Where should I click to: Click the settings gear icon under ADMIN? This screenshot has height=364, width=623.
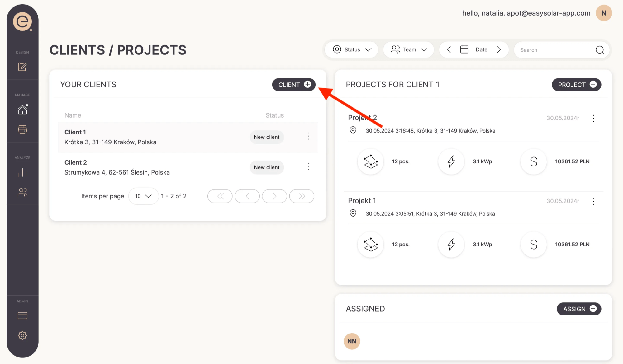(22, 335)
